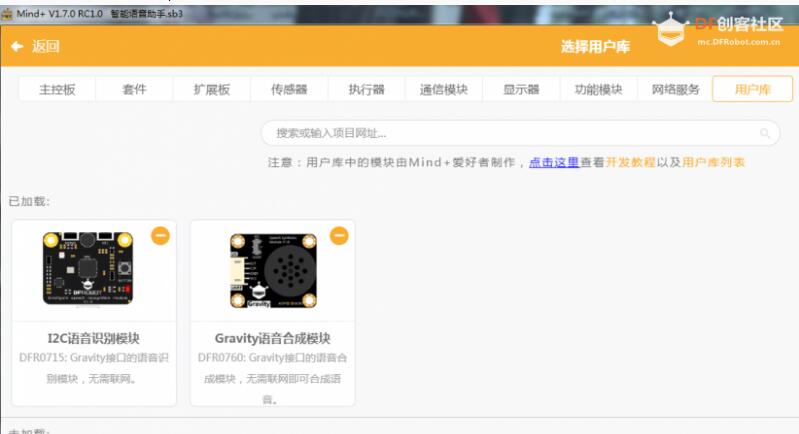Open the 用户库 tab
Screen dimensions: 799x434
pos(752,89)
